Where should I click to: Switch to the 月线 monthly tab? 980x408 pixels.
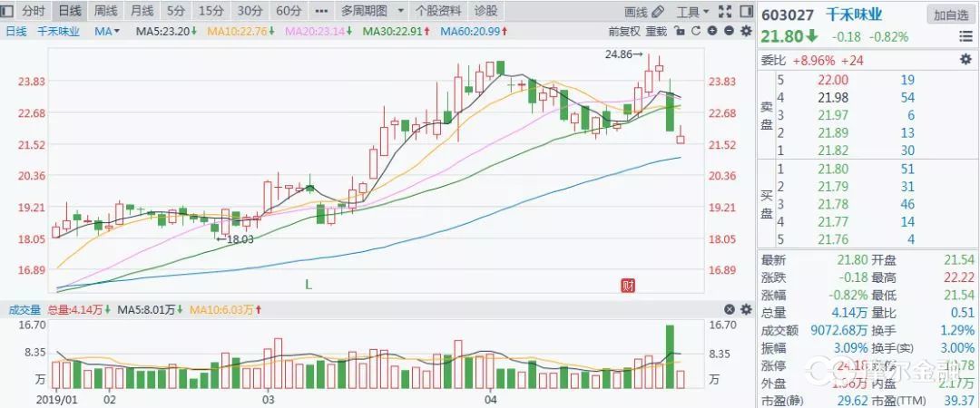tap(142, 11)
